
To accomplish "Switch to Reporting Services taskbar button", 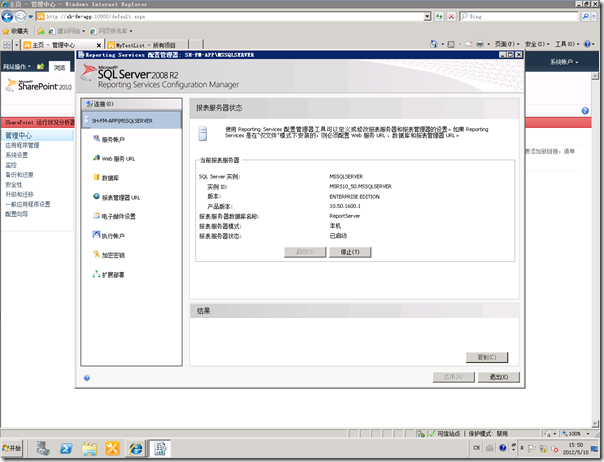I will tap(160, 449).
